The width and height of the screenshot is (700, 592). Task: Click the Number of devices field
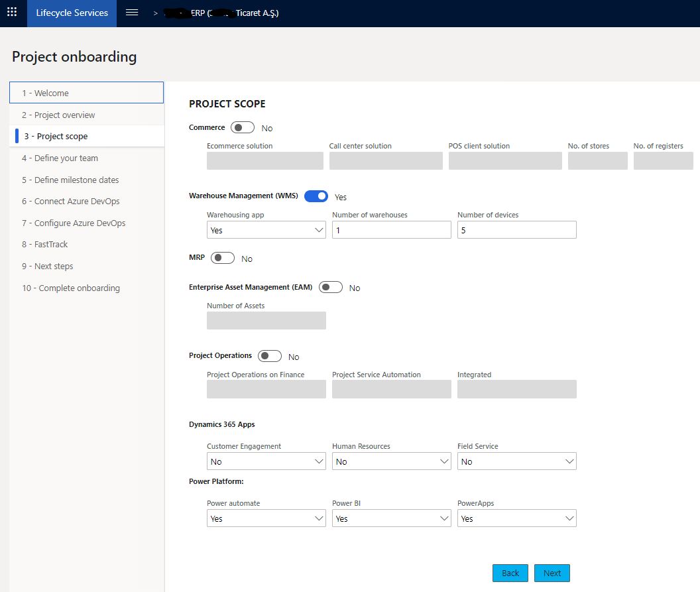(x=516, y=230)
